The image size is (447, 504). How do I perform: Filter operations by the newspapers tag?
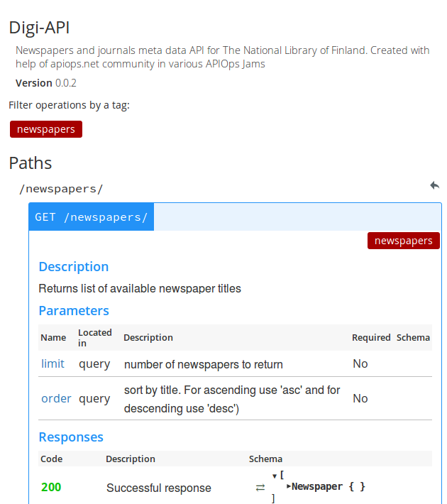46,129
